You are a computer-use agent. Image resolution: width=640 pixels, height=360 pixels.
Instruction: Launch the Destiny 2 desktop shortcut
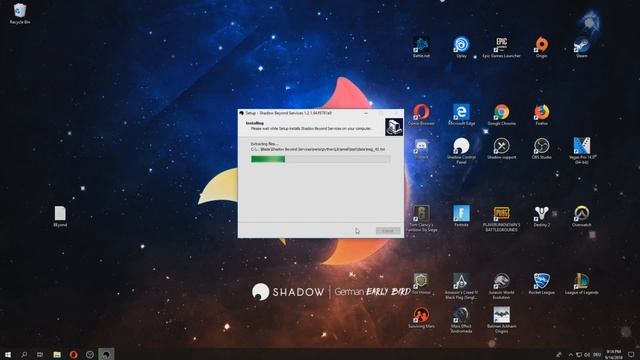(542, 216)
